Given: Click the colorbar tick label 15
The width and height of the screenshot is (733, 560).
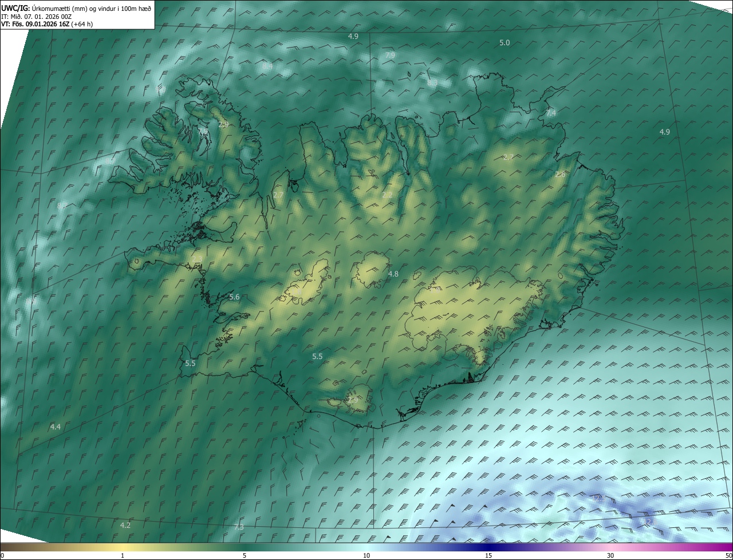Looking at the screenshot, I should coord(488,555).
